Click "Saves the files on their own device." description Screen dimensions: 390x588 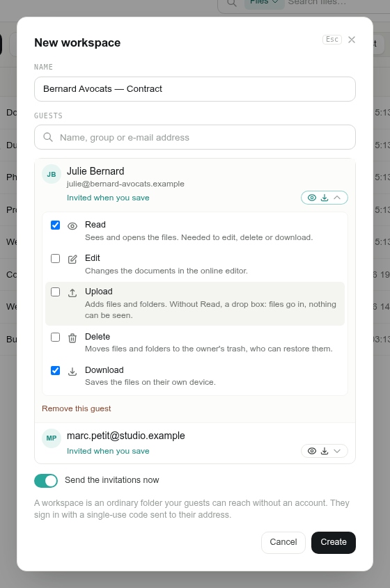pyautogui.click(x=150, y=383)
